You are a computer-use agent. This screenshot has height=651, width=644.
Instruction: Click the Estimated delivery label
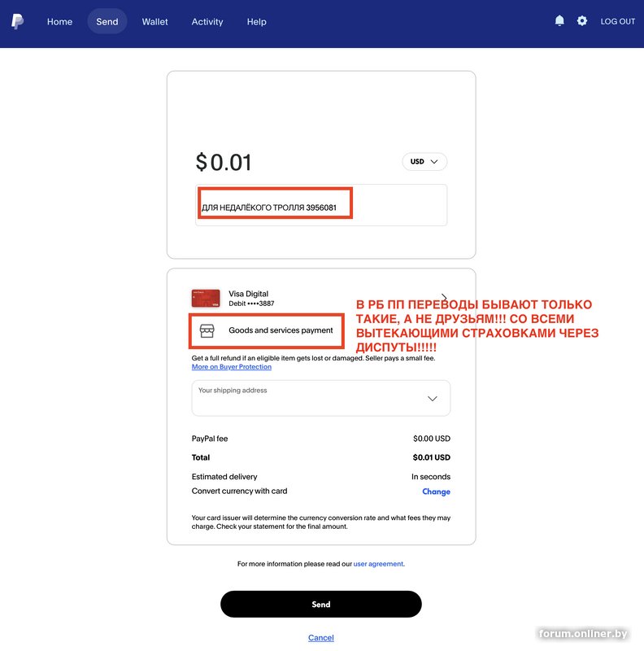click(x=224, y=477)
